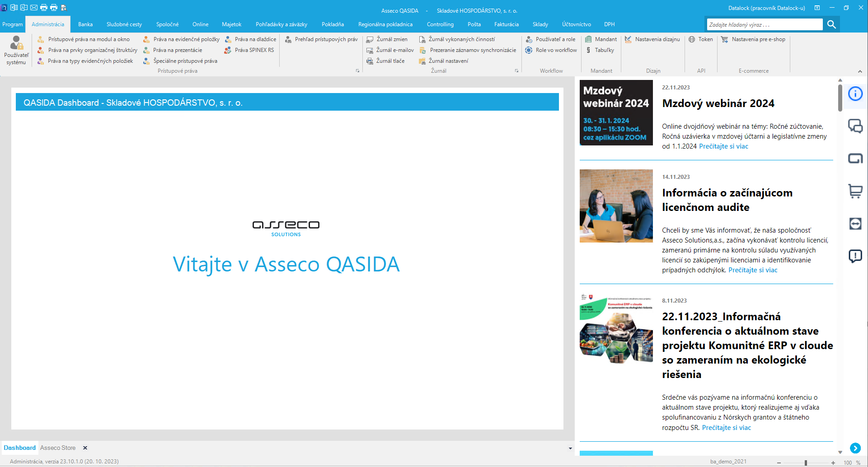Open the feedback exclamation sidebar icon
This screenshot has height=467, width=868.
pyautogui.click(x=855, y=256)
